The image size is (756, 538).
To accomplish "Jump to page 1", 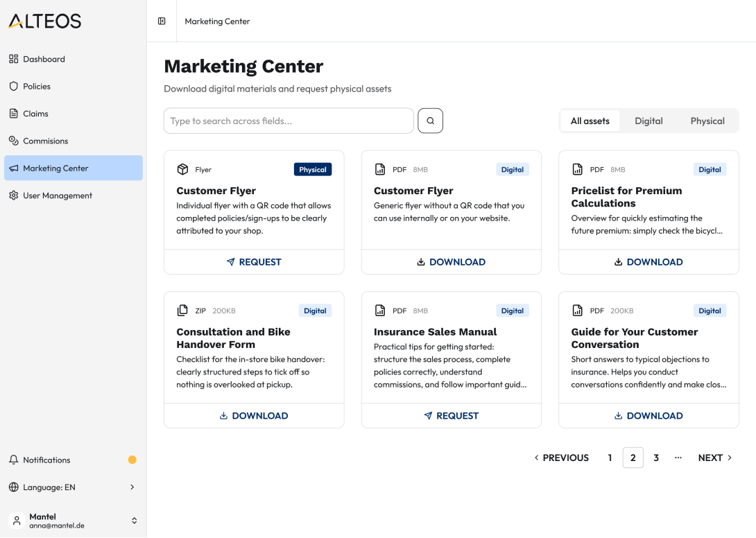I will [x=610, y=458].
